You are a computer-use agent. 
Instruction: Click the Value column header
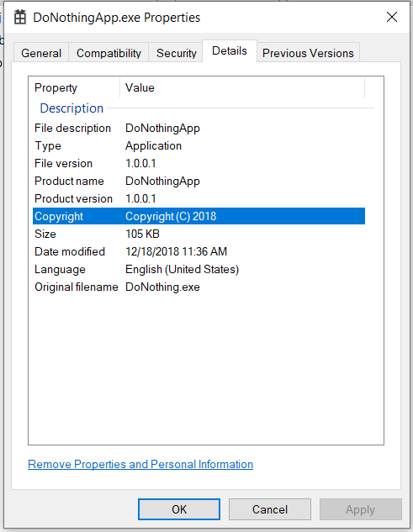pos(242,88)
